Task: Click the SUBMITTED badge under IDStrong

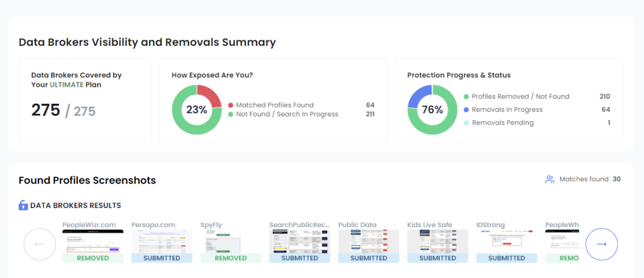Action: coord(507,259)
